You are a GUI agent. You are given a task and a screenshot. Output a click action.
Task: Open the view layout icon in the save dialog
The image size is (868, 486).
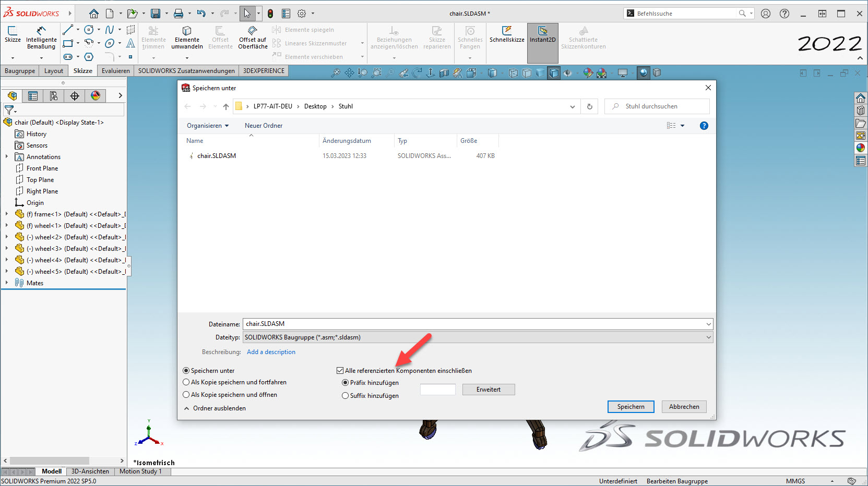coord(671,126)
